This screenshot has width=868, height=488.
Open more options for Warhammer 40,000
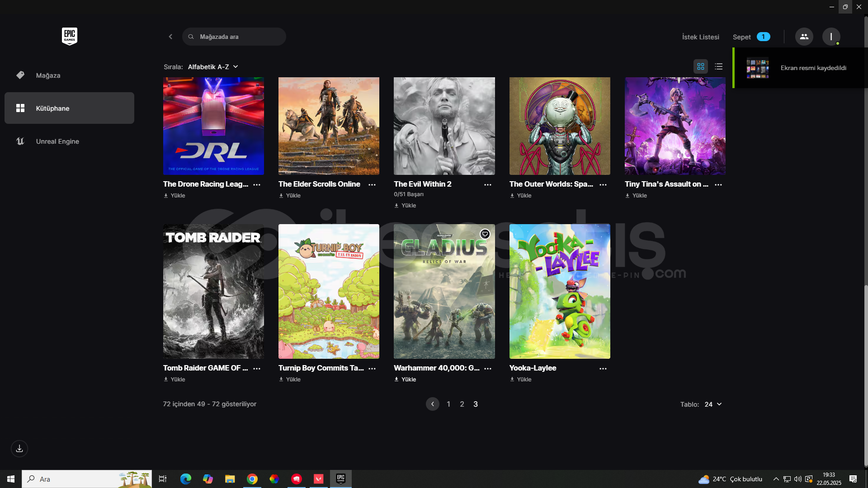click(x=488, y=369)
